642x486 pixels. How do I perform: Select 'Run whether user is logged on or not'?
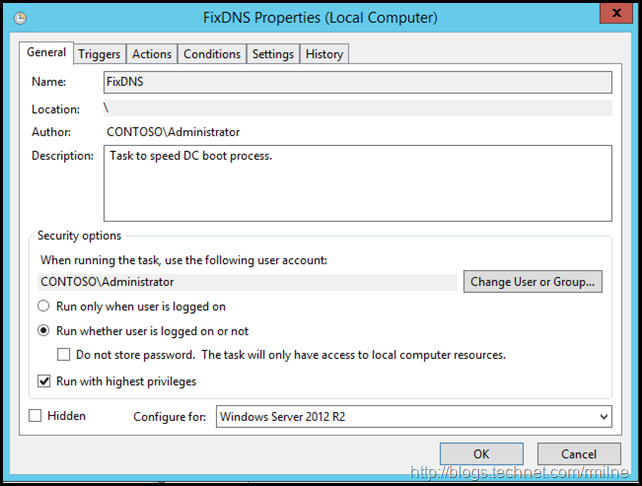coord(44,331)
